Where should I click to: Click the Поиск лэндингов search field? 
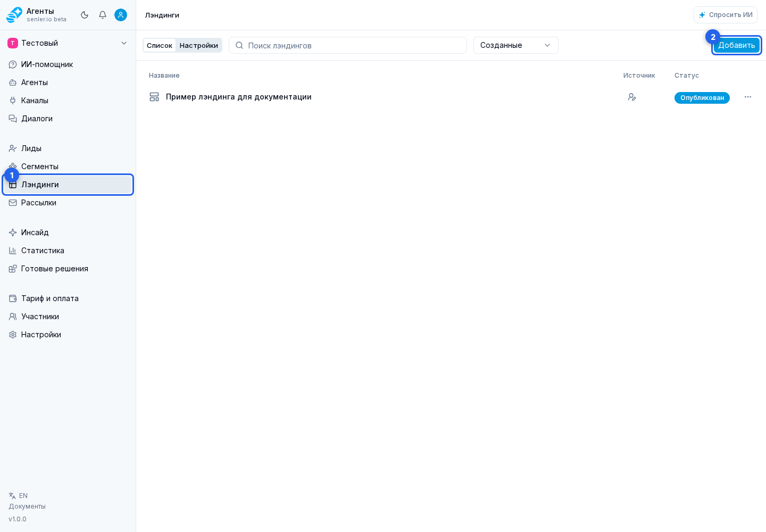348,45
